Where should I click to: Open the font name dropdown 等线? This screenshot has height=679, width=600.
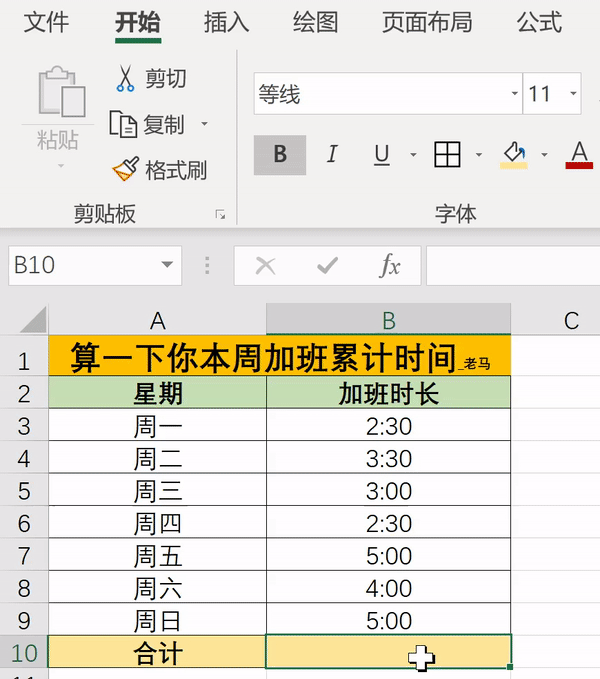pyautogui.click(x=514, y=94)
